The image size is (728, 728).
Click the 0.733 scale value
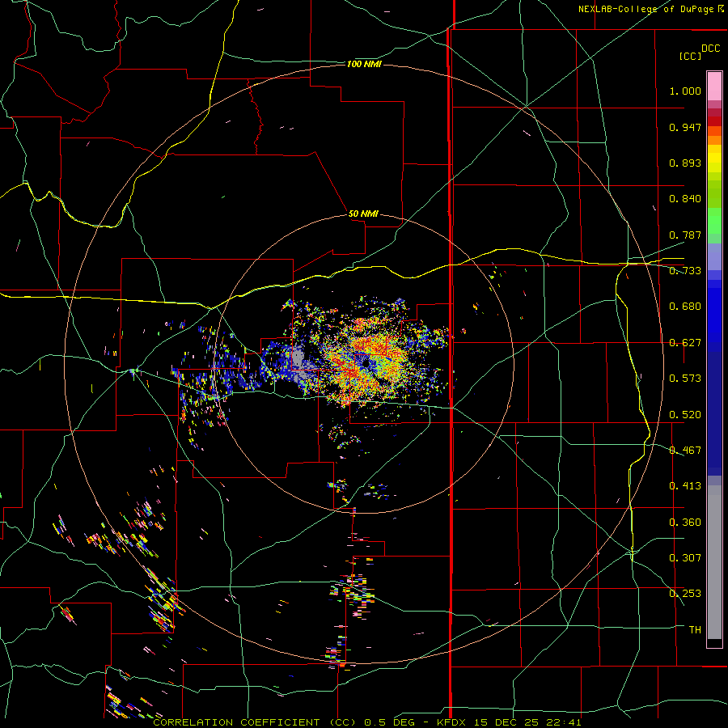click(x=685, y=271)
